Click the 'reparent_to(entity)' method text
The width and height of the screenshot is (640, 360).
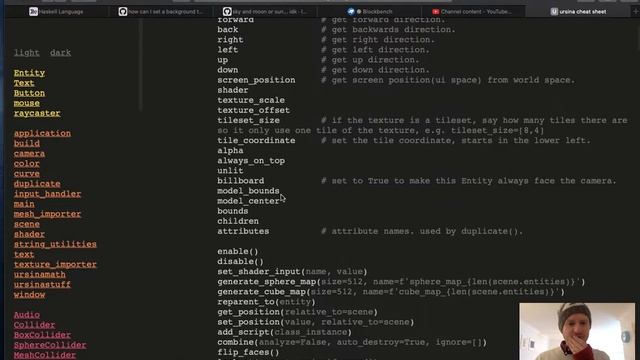(266, 302)
